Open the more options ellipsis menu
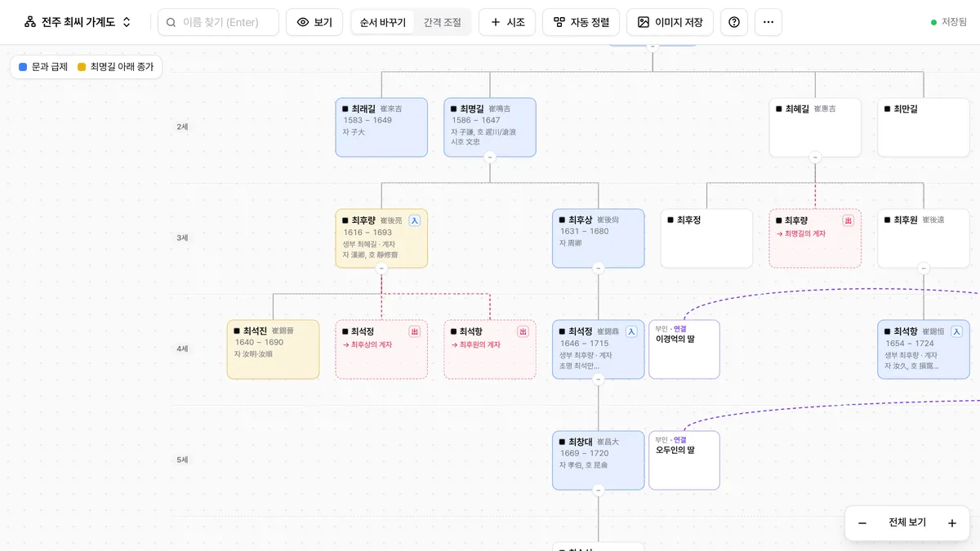980x551 pixels. pos(768,22)
